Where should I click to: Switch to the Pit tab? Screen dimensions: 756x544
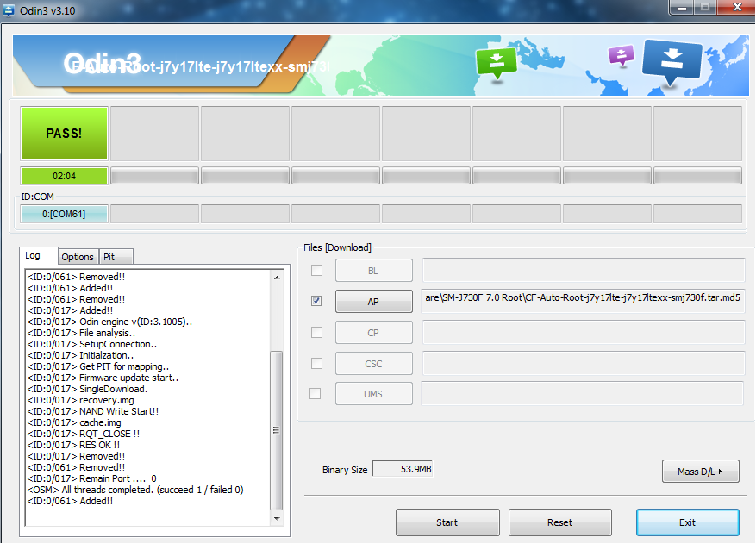[116, 257]
